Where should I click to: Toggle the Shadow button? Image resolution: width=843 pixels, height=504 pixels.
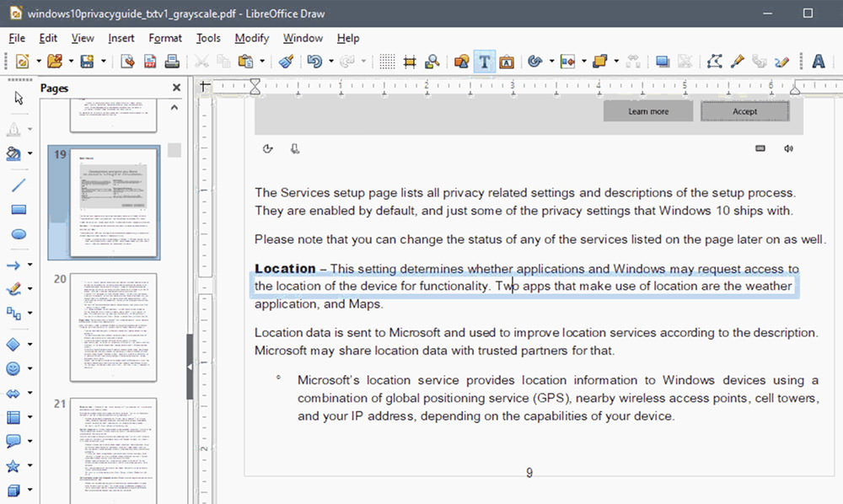point(663,62)
